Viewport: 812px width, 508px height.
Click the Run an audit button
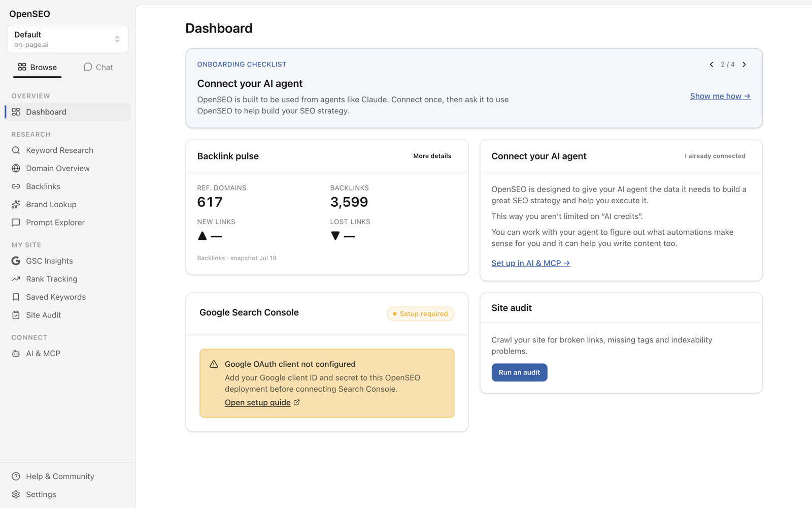(519, 372)
